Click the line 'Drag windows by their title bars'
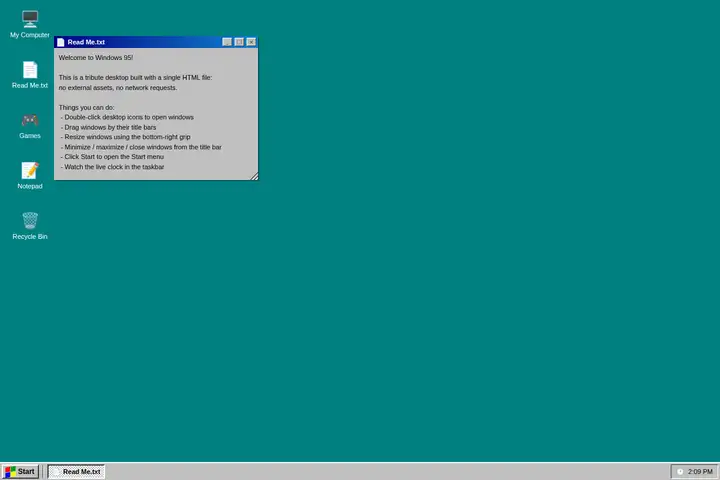 tap(109, 127)
